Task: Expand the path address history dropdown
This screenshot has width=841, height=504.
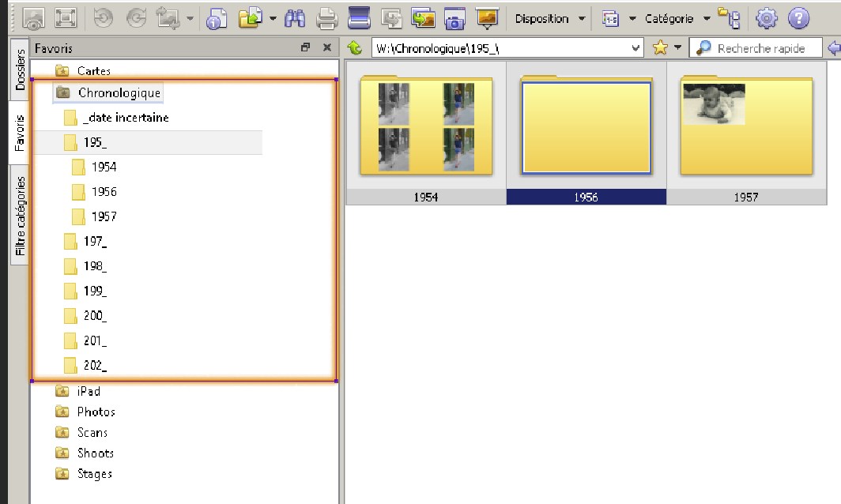Action: [x=635, y=48]
